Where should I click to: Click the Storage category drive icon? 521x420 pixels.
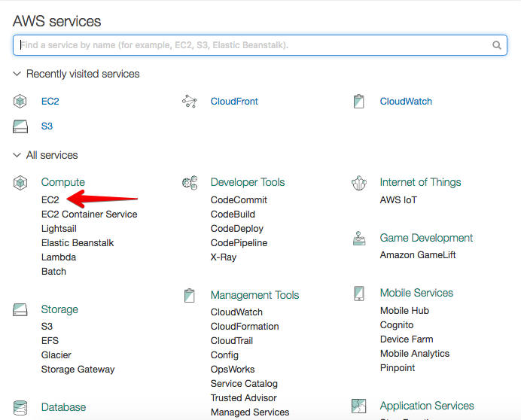coord(20,309)
